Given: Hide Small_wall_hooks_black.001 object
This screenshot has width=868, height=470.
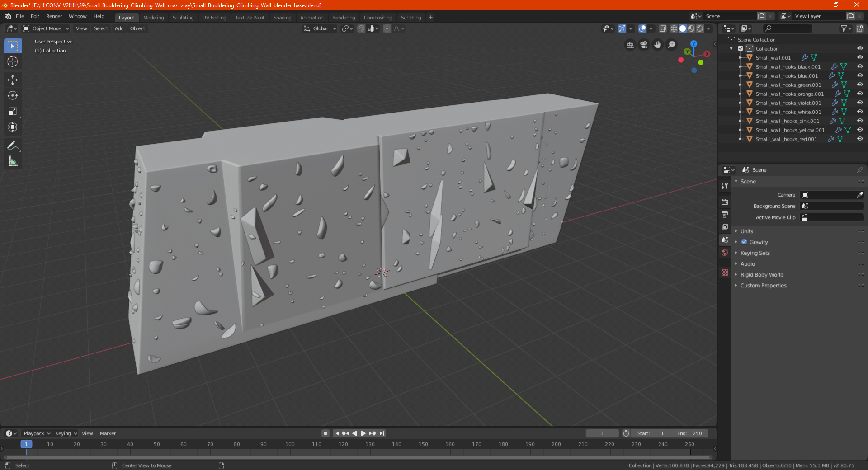Looking at the screenshot, I should click(860, 66).
